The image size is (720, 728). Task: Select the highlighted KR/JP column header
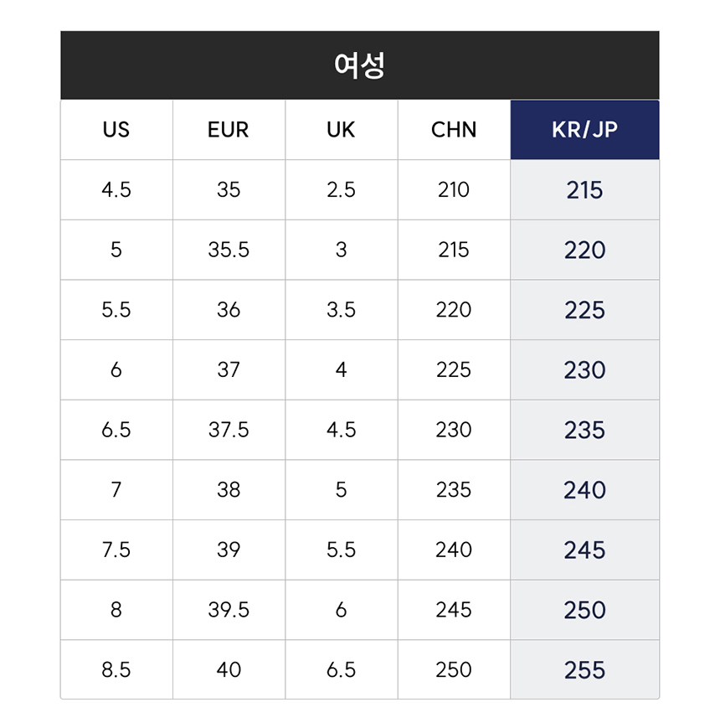coord(584,130)
